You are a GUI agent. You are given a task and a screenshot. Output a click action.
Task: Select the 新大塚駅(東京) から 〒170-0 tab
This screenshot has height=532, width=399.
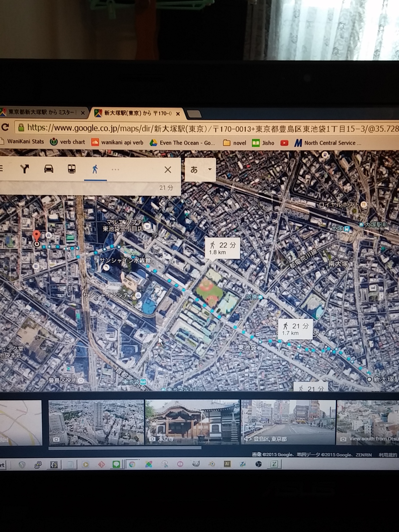pyautogui.click(x=138, y=113)
